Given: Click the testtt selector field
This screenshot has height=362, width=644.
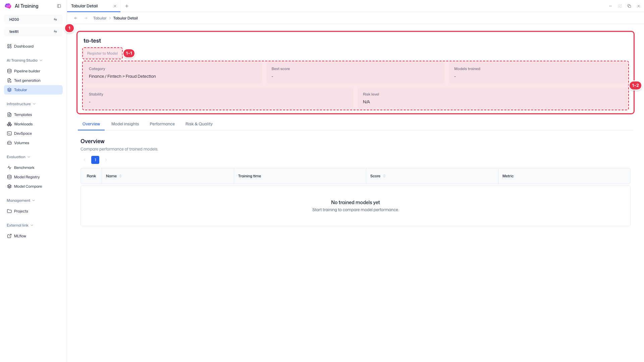Looking at the screenshot, I should [x=33, y=32].
